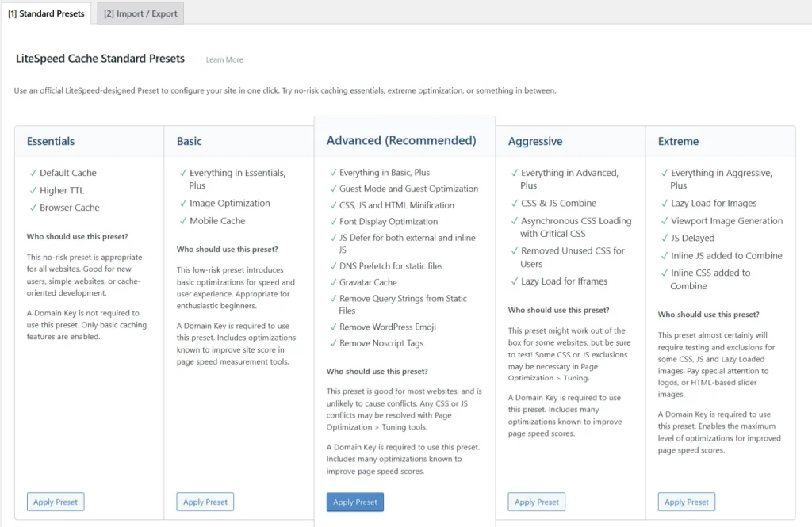Click the checkmark next to Higher TTL

[33, 190]
